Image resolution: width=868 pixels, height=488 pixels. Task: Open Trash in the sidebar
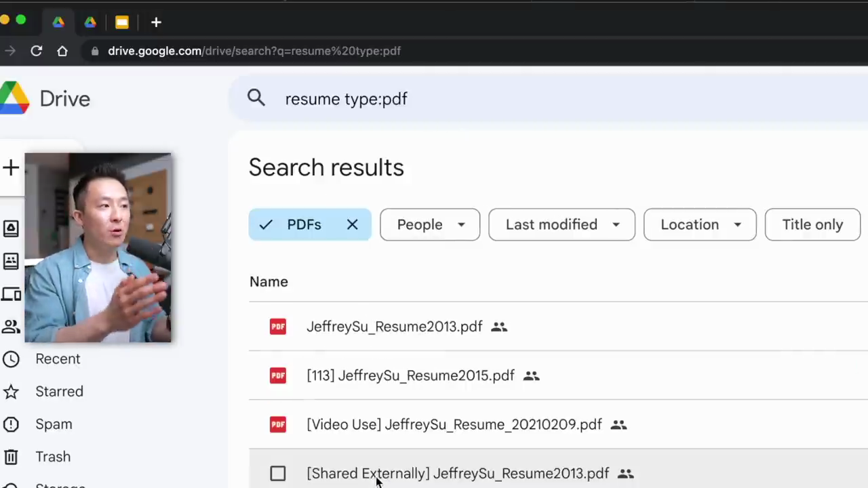pos(53,456)
